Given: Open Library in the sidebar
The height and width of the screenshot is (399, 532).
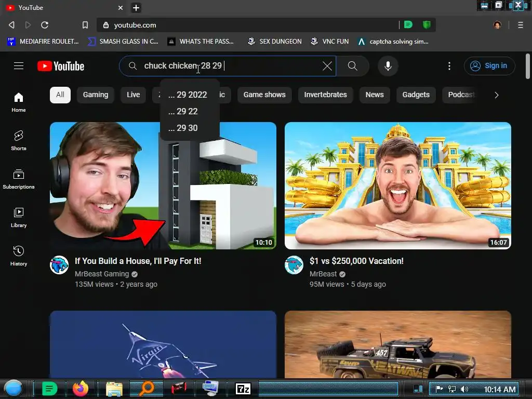Looking at the screenshot, I should (x=19, y=217).
